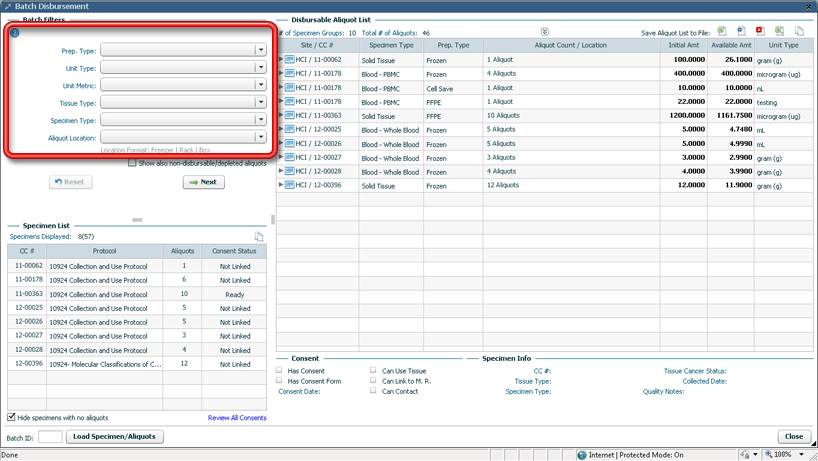Sort by Aliquot Count / Location header
The width and height of the screenshot is (818, 461).
click(571, 45)
